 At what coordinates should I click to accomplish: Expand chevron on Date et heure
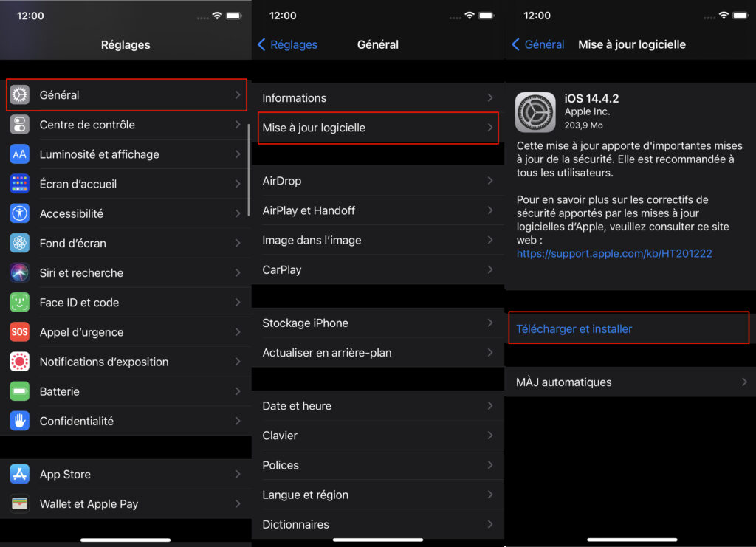pos(490,406)
